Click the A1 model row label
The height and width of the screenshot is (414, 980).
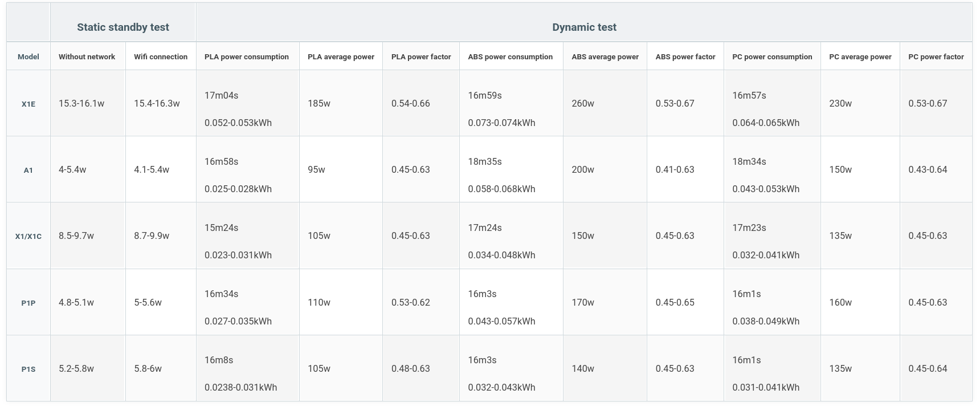coord(28,170)
